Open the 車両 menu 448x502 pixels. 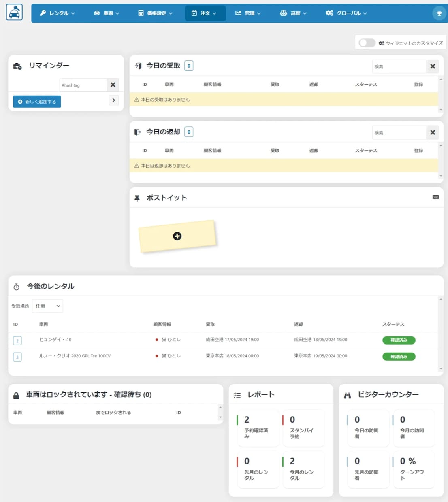[x=107, y=13]
